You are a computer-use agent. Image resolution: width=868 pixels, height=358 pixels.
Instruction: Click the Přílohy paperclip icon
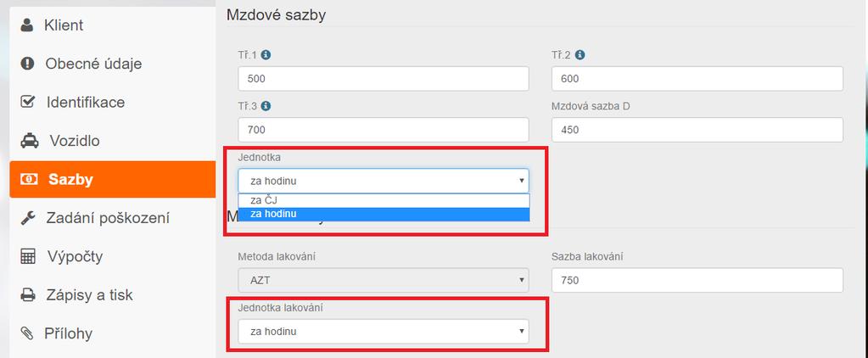(x=26, y=333)
